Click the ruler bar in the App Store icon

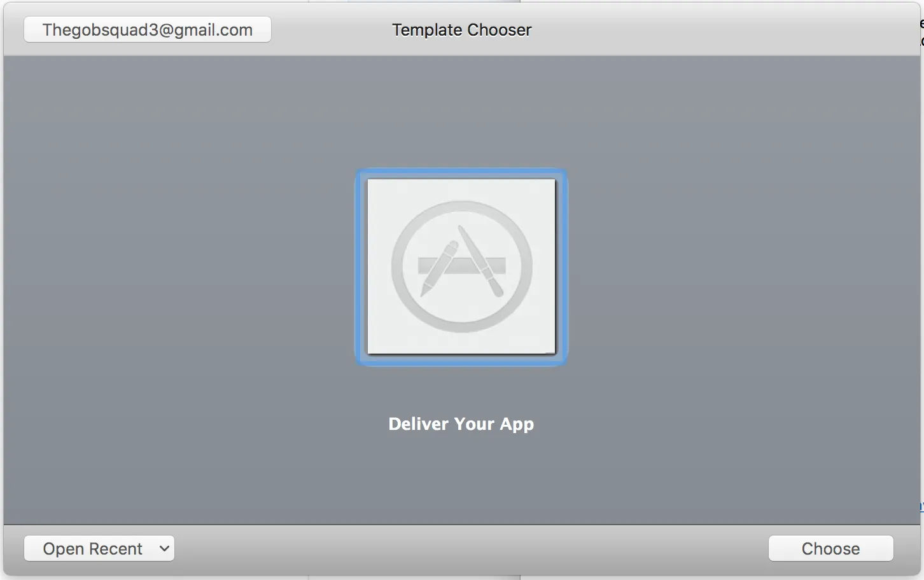(x=461, y=266)
